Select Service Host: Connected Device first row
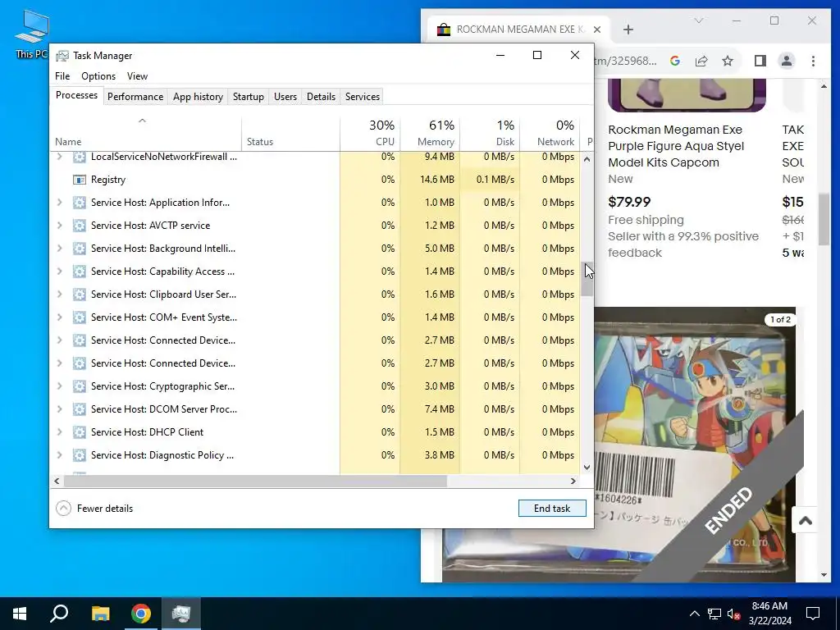The image size is (840, 630). (x=314, y=340)
